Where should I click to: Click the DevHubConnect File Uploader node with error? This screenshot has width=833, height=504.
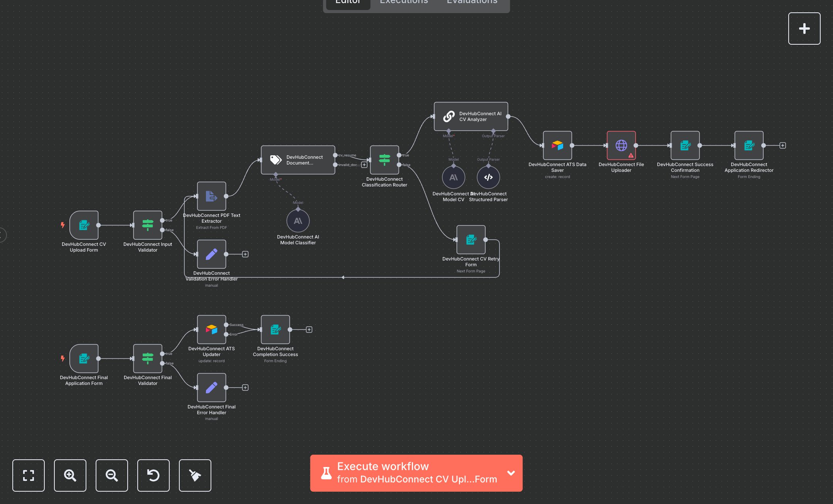621,146
